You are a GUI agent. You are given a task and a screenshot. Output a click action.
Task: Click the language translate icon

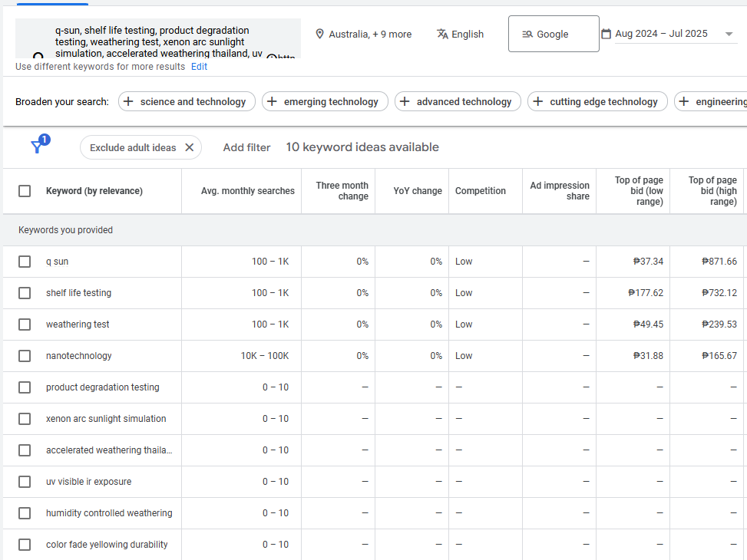point(442,34)
